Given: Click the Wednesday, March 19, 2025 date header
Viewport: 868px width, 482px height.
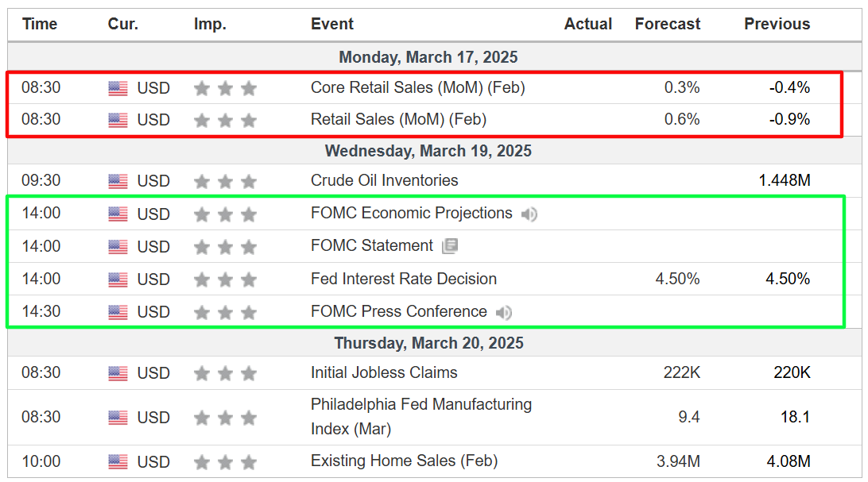Looking at the screenshot, I should (428, 151).
